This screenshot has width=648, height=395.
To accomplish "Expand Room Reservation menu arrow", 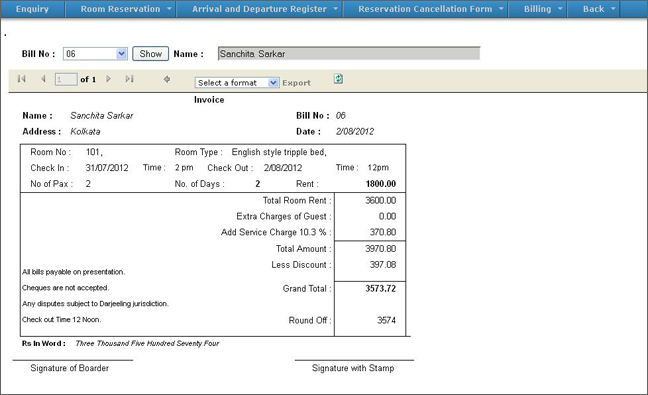I will (x=169, y=9).
